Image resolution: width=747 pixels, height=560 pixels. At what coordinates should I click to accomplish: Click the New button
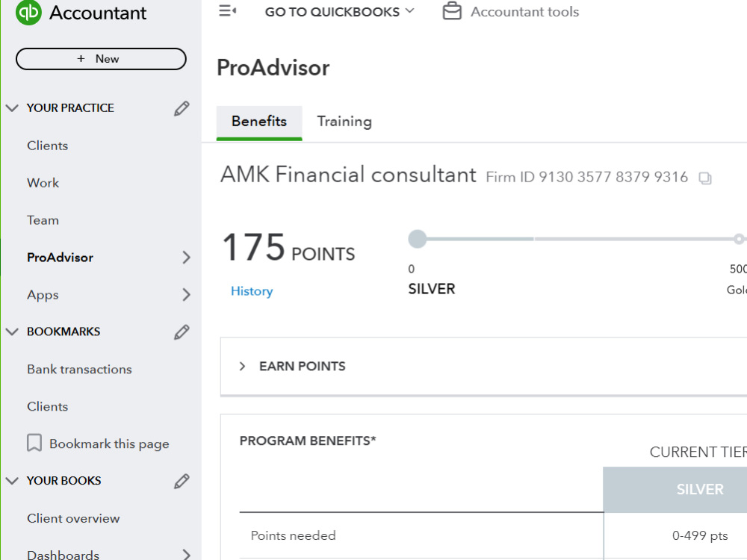tap(101, 58)
